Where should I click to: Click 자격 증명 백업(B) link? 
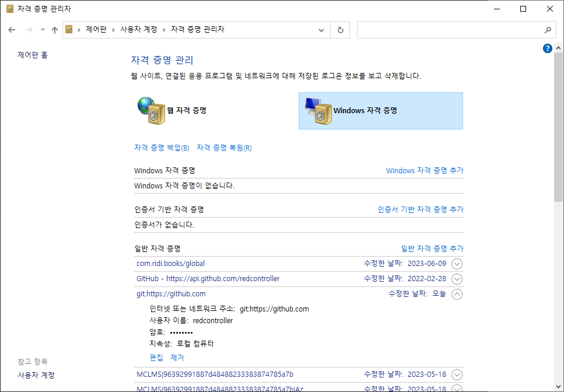tap(162, 148)
